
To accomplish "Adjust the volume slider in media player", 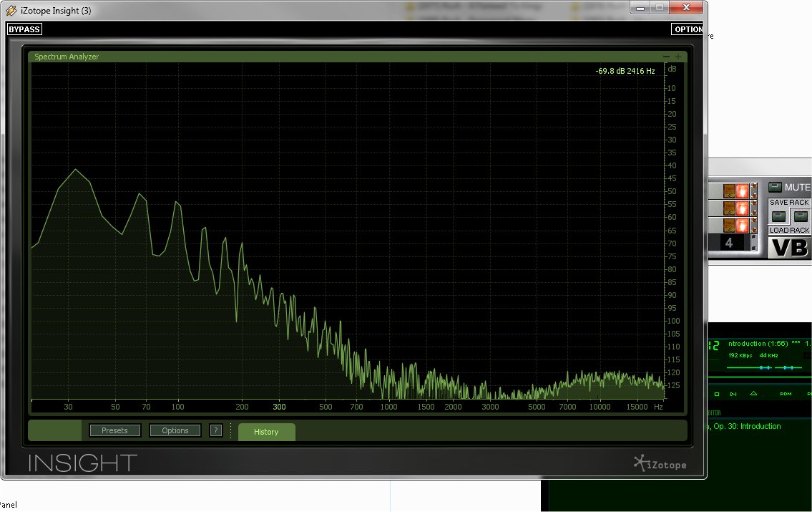I will [749, 367].
